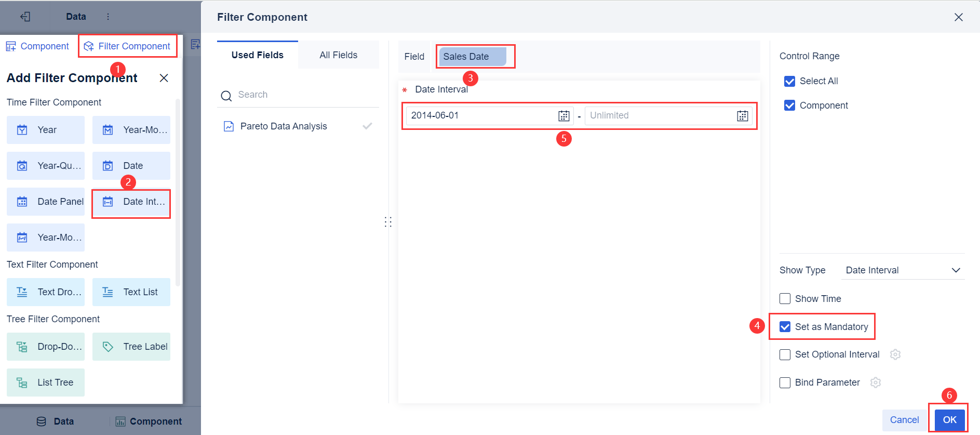
Task: Open Bind Parameter settings gear
Action: coord(876,383)
